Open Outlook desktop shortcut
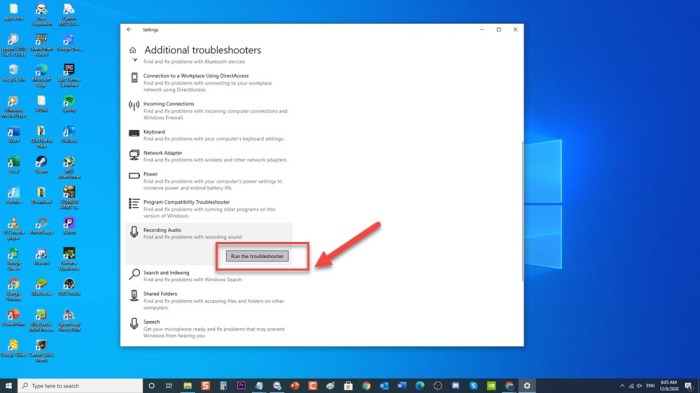The height and width of the screenshot is (393, 700). pos(69,134)
